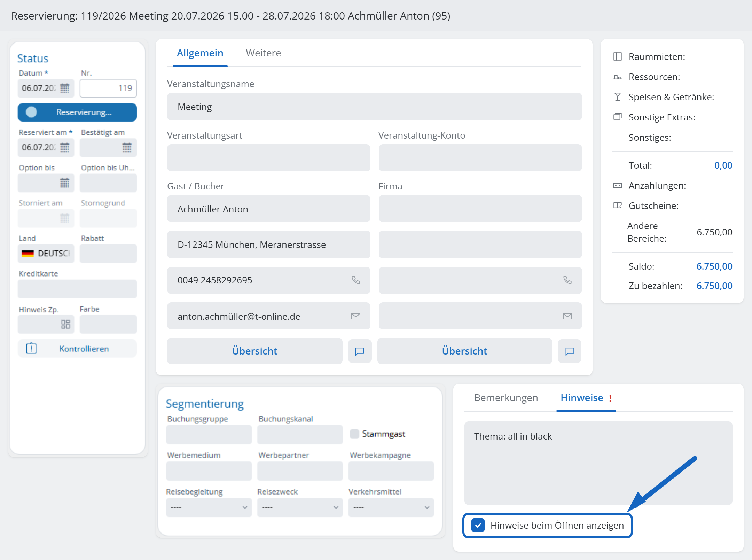Click the Hinweis Zp. grid icon

(65, 324)
